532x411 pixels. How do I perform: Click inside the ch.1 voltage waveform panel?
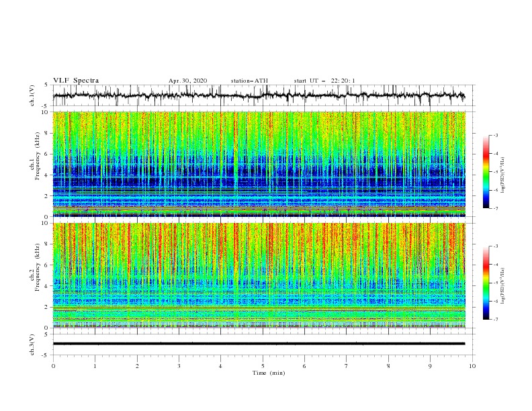pyautogui.click(x=263, y=95)
